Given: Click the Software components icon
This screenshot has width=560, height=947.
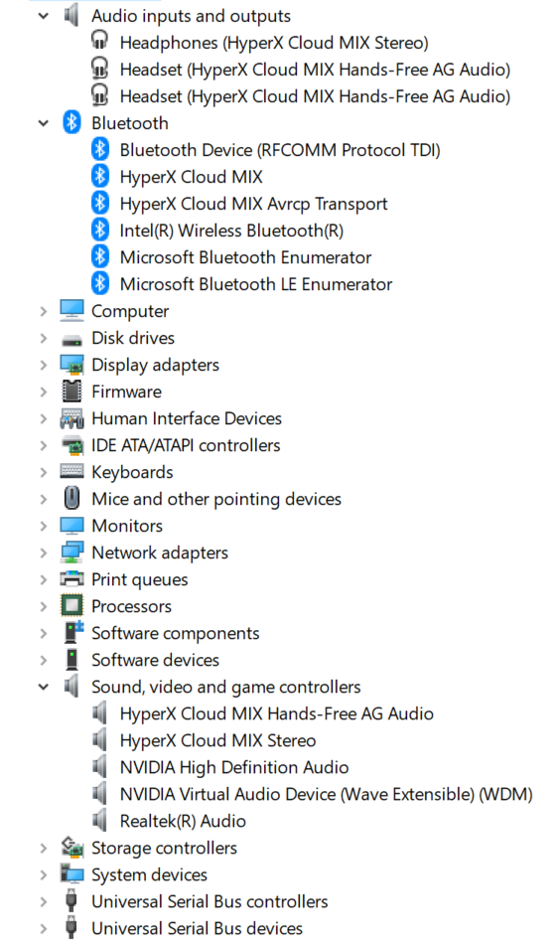Looking at the screenshot, I should click(x=73, y=632).
